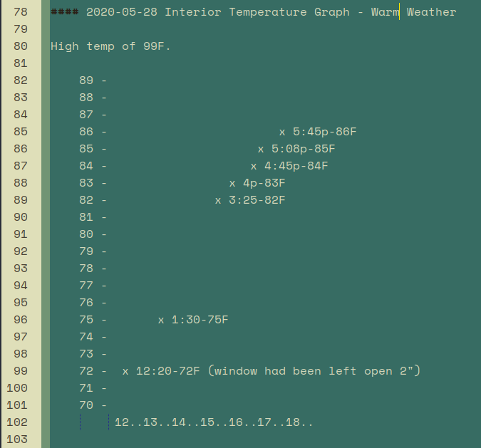Click the data point 'x 5:08p-85F'
Image resolution: width=481 pixels, height=448 pixels.
[296, 149]
